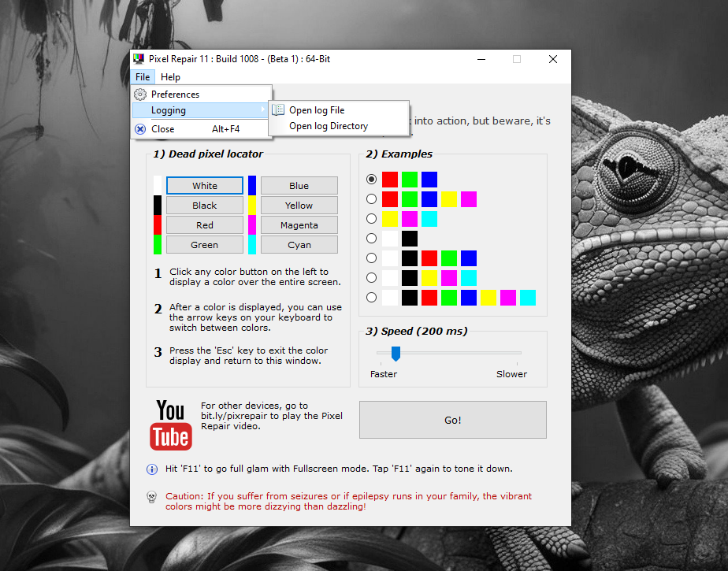
Task: Click the Green color button
Action: (x=205, y=245)
